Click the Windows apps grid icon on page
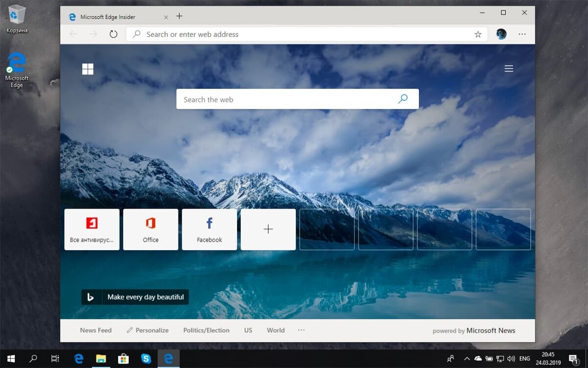The height and width of the screenshot is (368, 588). pyautogui.click(x=88, y=69)
